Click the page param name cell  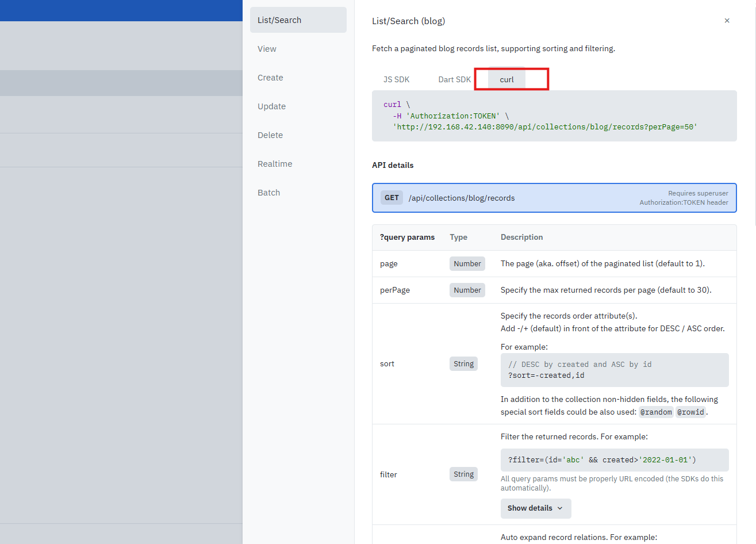point(389,264)
